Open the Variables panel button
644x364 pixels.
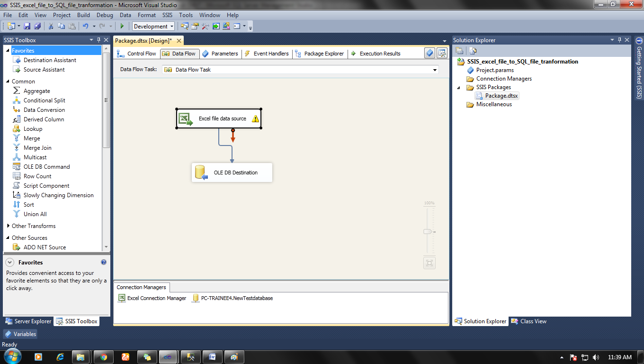pos(20,334)
